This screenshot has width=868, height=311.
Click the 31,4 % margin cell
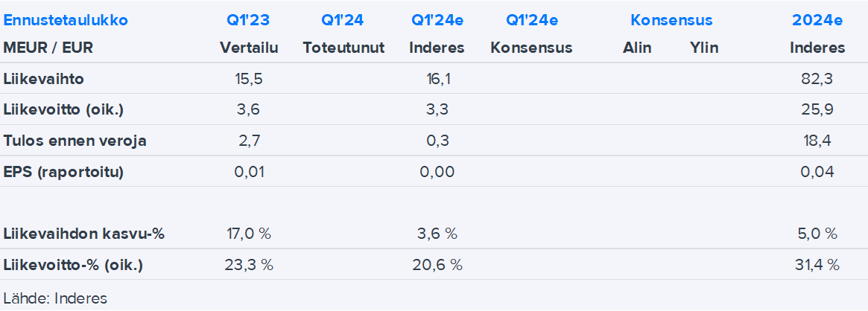click(x=817, y=265)
